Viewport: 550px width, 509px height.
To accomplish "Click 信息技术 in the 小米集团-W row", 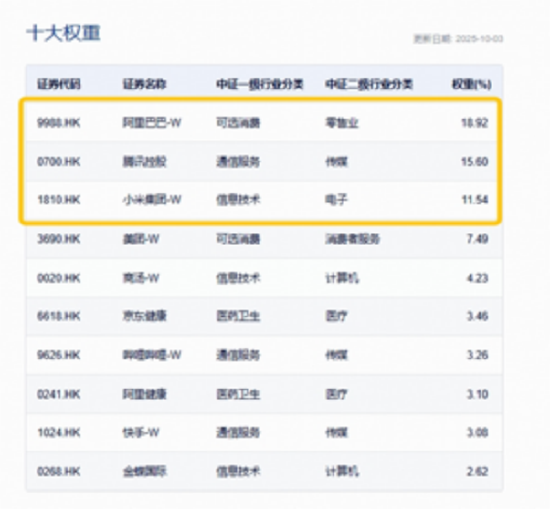I will pos(238,200).
